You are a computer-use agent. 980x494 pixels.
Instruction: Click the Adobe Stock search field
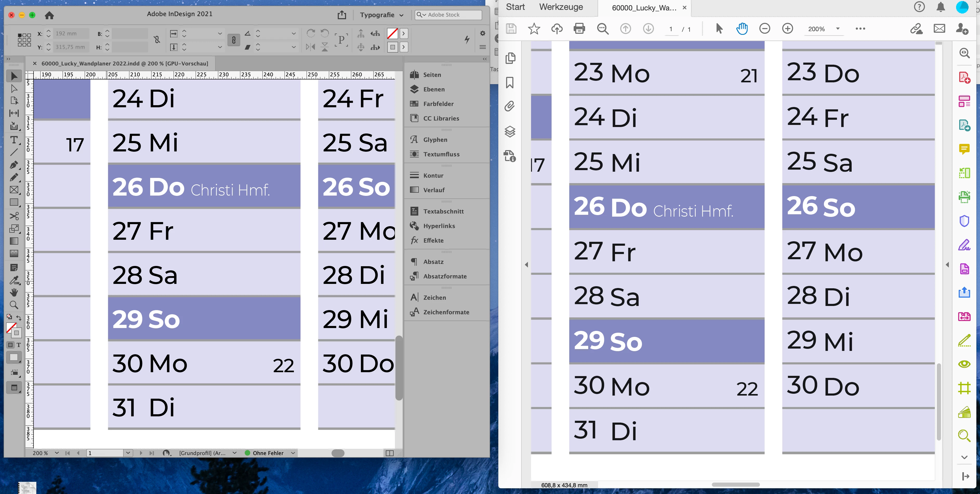[453, 15]
